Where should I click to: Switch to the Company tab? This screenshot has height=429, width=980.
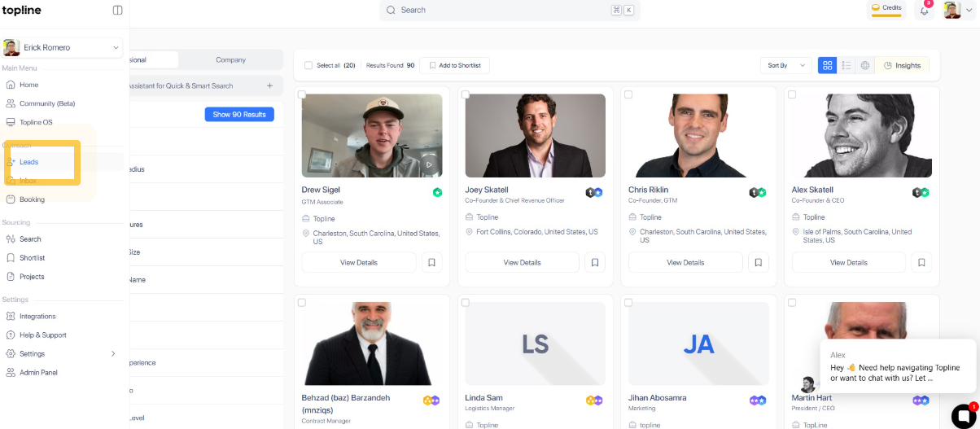click(x=230, y=59)
